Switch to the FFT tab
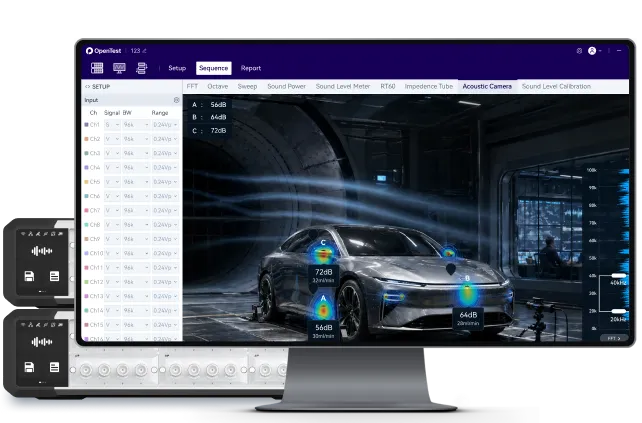Screen dimensions: 642x423 coord(192,86)
